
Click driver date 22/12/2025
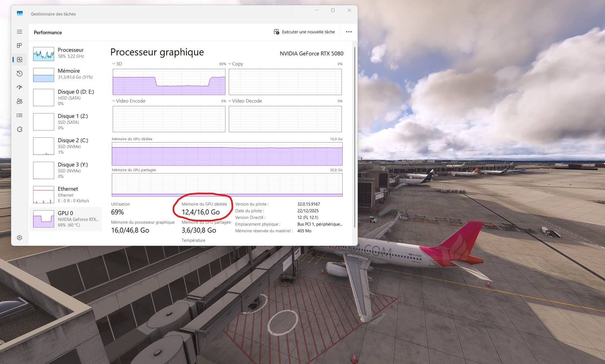[x=308, y=211]
